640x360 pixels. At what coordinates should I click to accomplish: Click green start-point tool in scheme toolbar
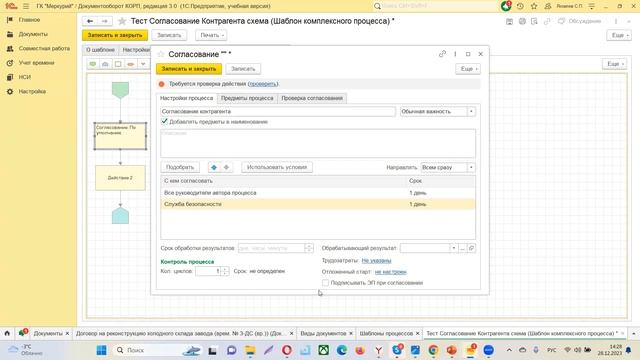93,64
